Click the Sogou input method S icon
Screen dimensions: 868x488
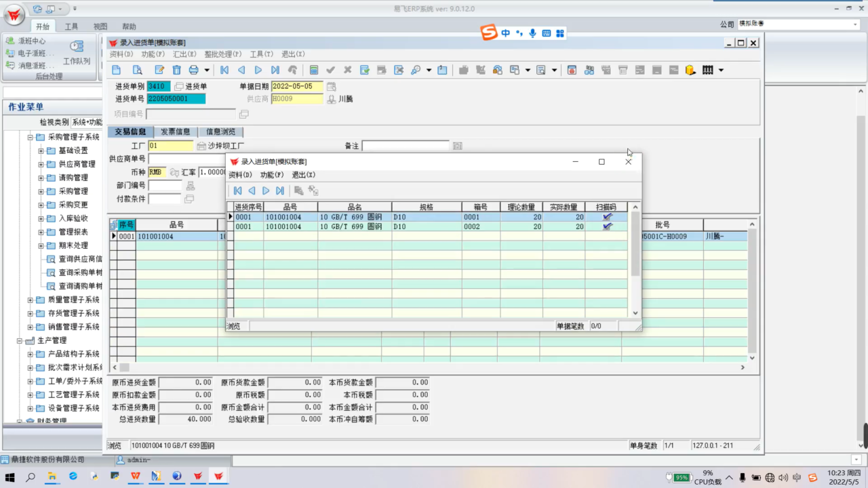[x=488, y=33]
